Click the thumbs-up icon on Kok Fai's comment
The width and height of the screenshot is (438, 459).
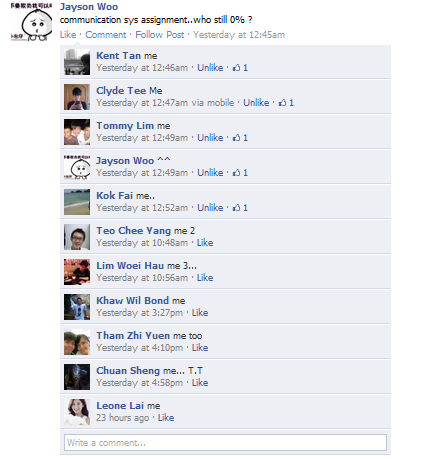pyautogui.click(x=236, y=208)
